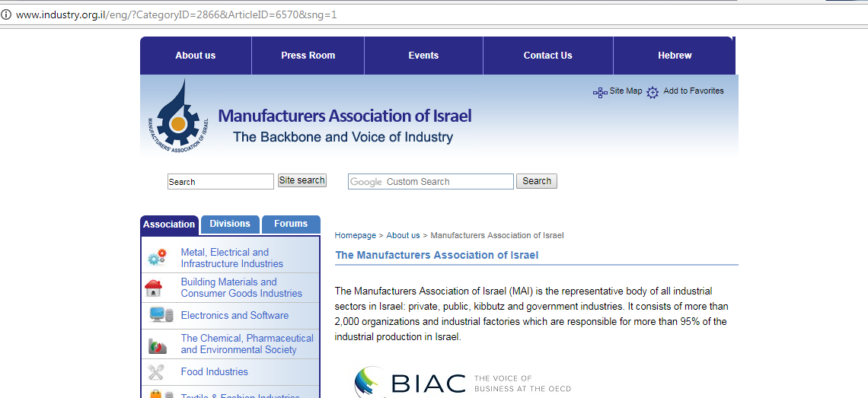Image resolution: width=868 pixels, height=398 pixels.
Task: Click the Add to Favorites gear icon
Action: pyautogui.click(x=653, y=93)
